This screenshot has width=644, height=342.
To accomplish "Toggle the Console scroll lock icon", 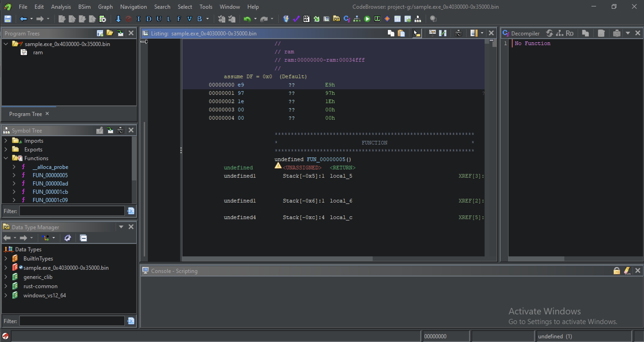I will pos(617,271).
